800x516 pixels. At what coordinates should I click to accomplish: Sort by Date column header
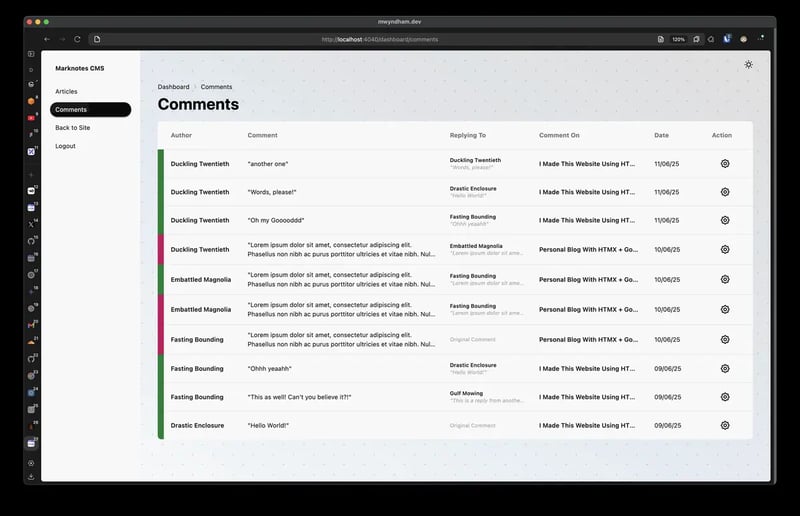(661, 135)
